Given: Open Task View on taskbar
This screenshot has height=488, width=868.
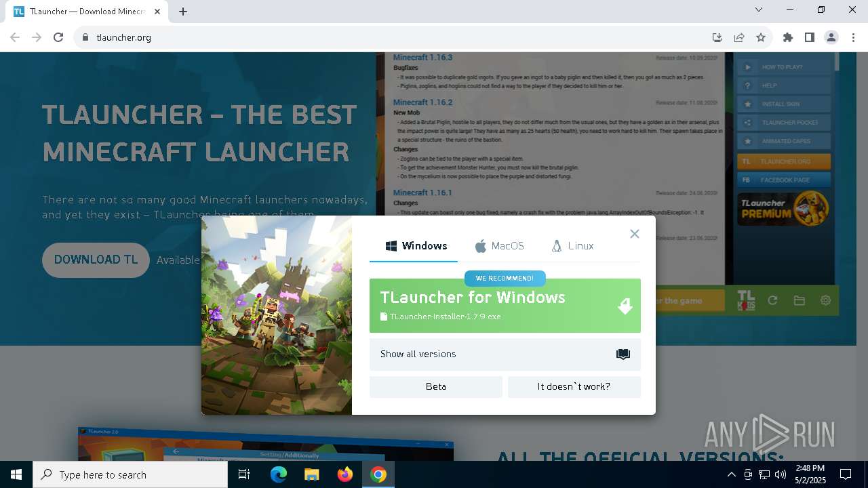Looking at the screenshot, I should click(x=244, y=474).
